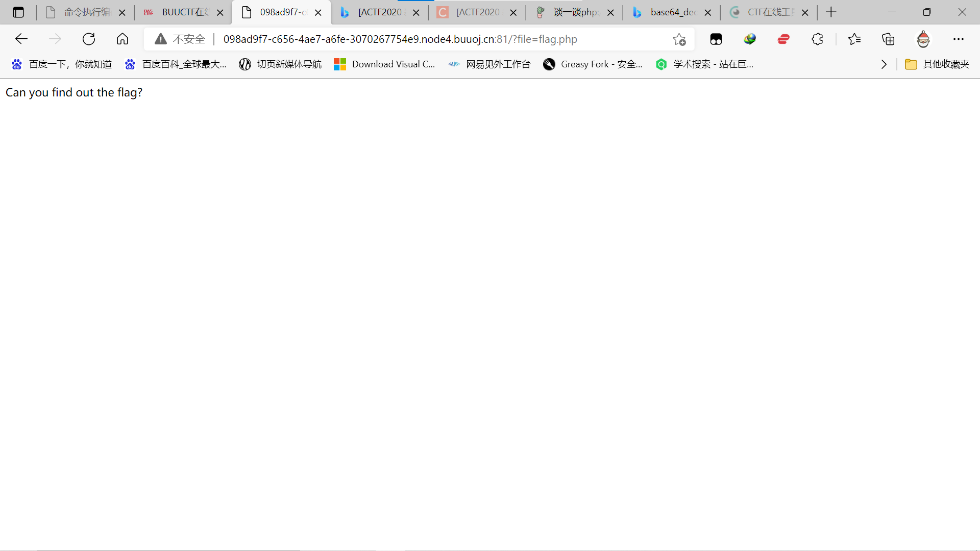Add this page to favorites

pos(679,39)
